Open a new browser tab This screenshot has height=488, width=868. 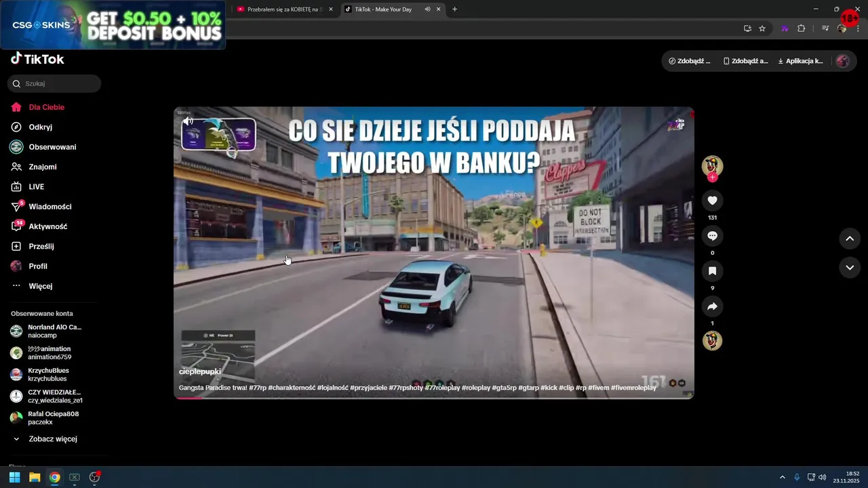(454, 9)
